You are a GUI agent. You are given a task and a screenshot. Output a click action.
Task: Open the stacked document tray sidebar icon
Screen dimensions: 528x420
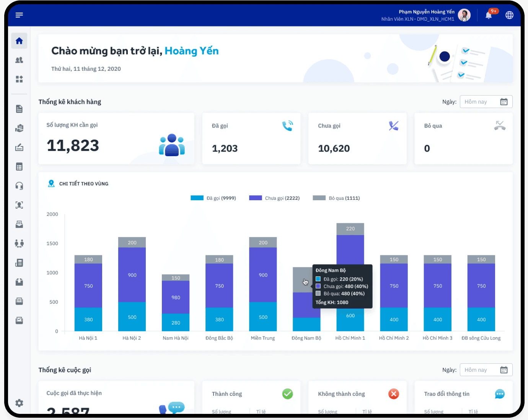click(x=19, y=301)
